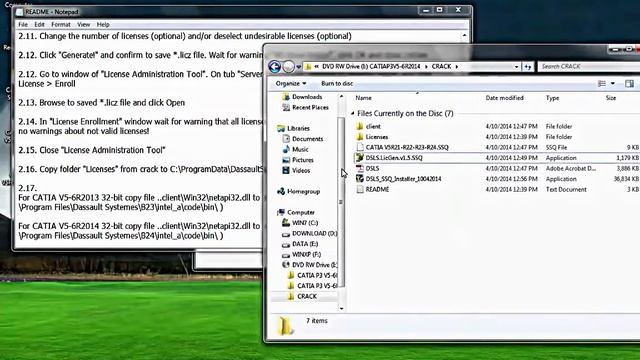This screenshot has width=640, height=360.
Task: Toggle the preview pane icon
Action: click(629, 83)
